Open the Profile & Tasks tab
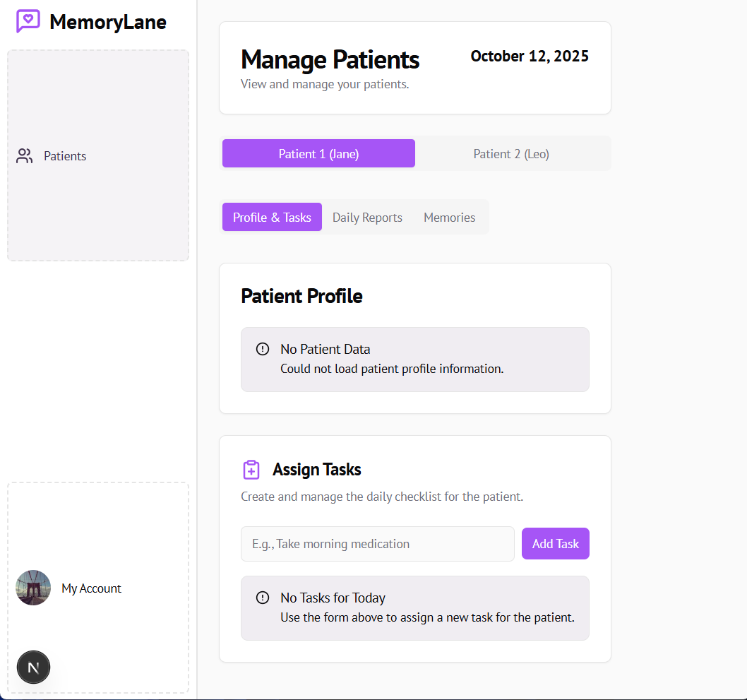This screenshot has height=700, width=747. pyautogui.click(x=272, y=217)
